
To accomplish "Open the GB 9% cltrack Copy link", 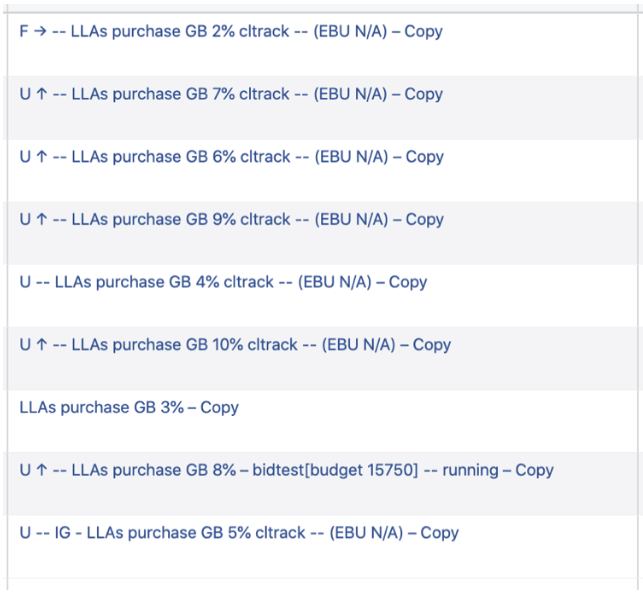I will [x=231, y=219].
